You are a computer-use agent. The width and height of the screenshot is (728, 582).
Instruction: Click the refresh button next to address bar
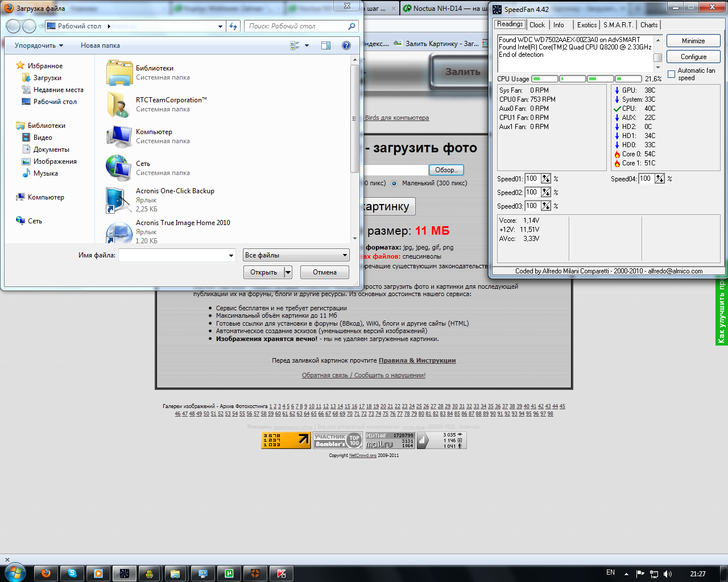click(233, 26)
